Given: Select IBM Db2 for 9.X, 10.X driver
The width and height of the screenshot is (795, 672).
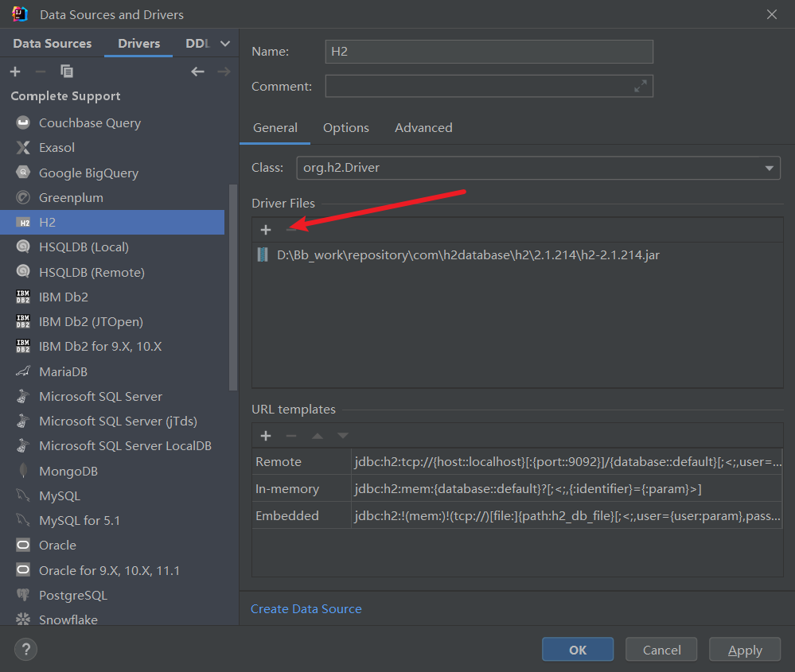Looking at the screenshot, I should pyautogui.click(x=112, y=347).
